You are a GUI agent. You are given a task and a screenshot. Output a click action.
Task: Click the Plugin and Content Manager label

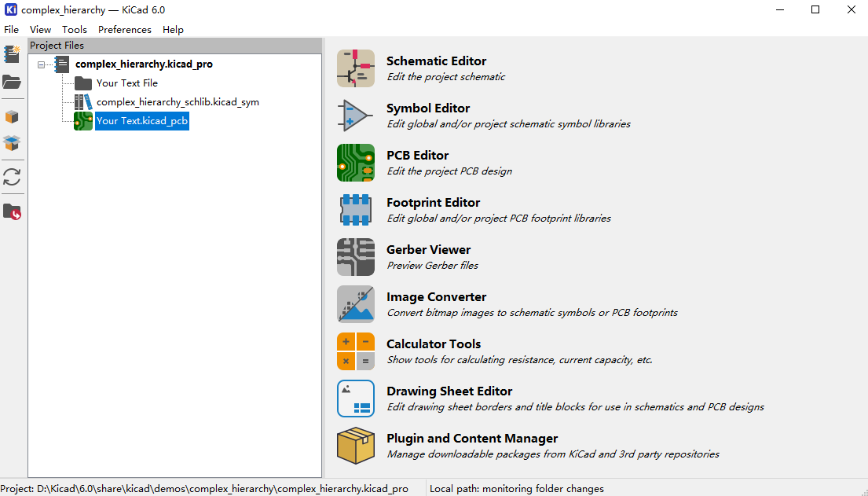(471, 439)
